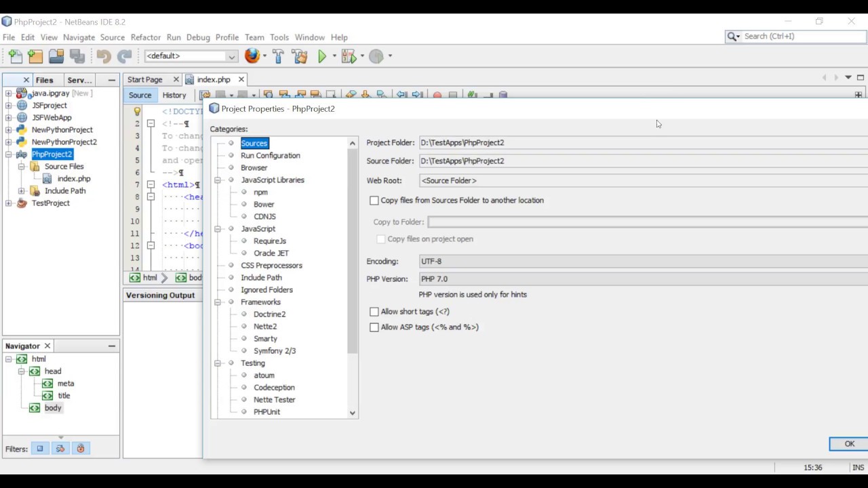Click the Undo toolbar icon
This screenshot has height=488, width=868.
(x=103, y=56)
